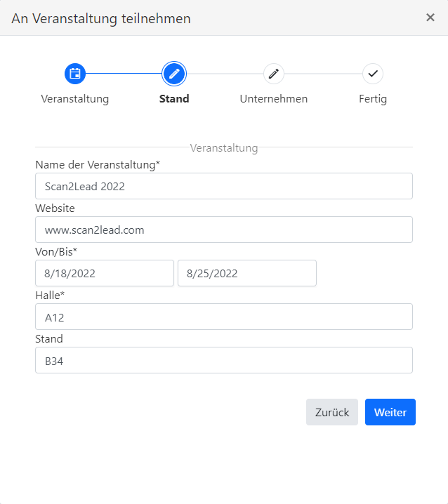Jump to the Unternehmen step label

(x=274, y=99)
